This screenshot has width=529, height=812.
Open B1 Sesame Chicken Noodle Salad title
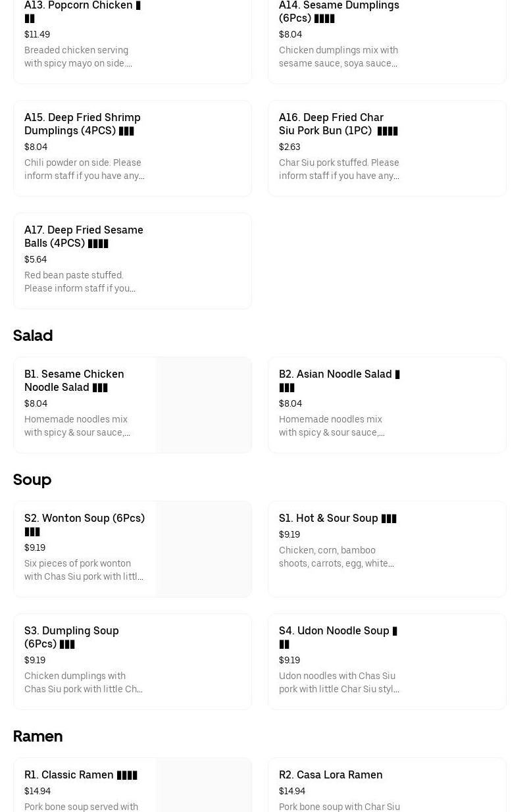coord(74,380)
